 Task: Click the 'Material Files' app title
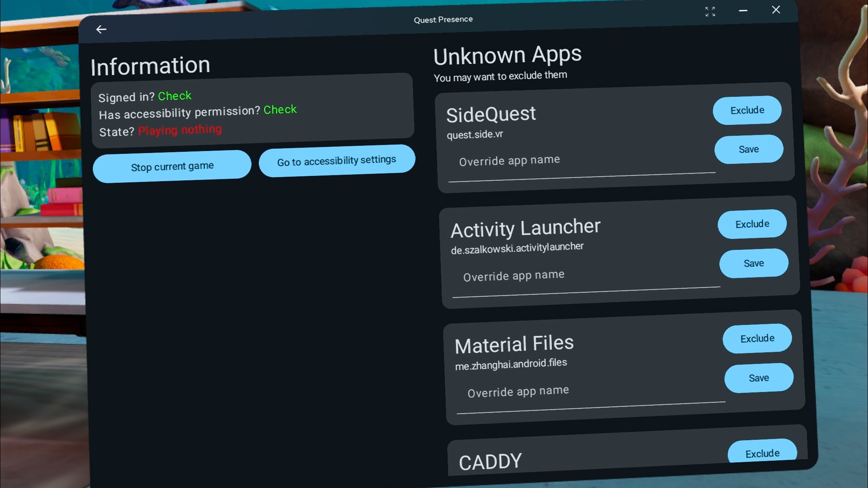coord(514,344)
